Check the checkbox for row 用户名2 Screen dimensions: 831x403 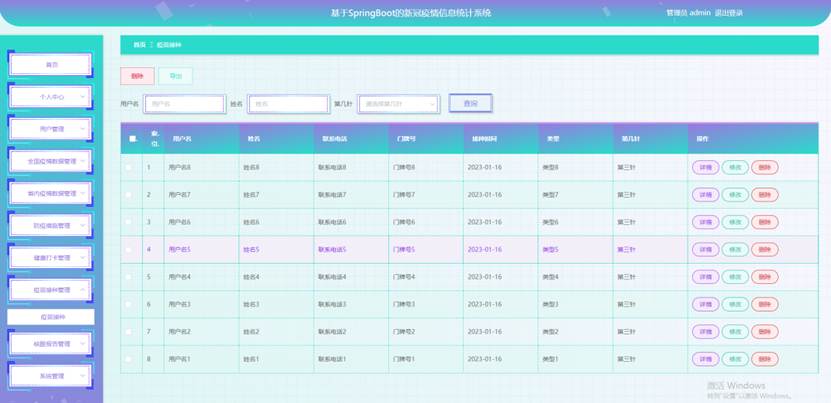tap(128, 331)
